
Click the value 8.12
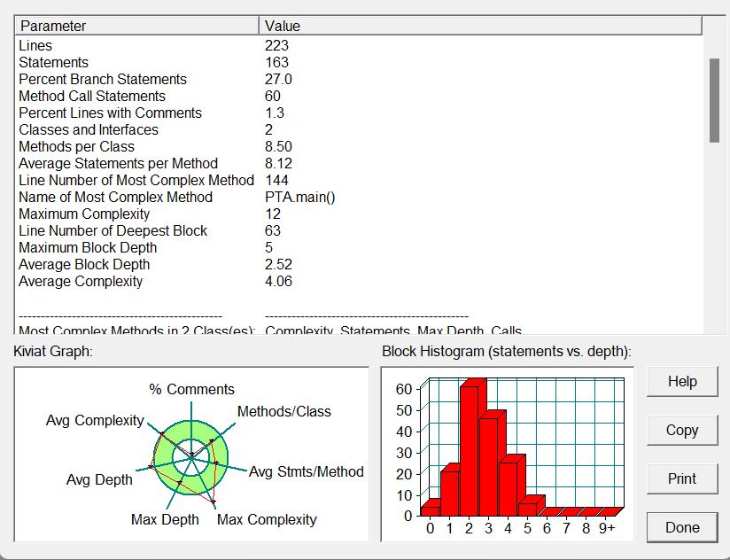278,163
